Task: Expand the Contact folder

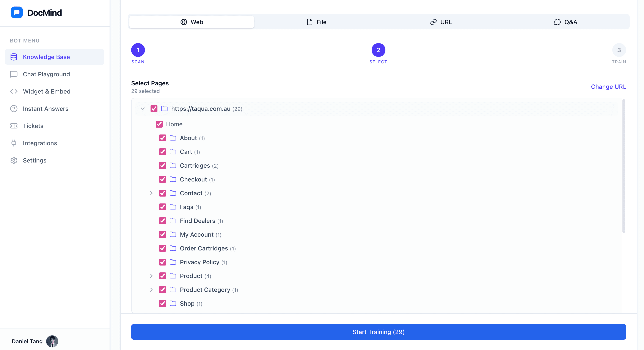Action: 151,193
